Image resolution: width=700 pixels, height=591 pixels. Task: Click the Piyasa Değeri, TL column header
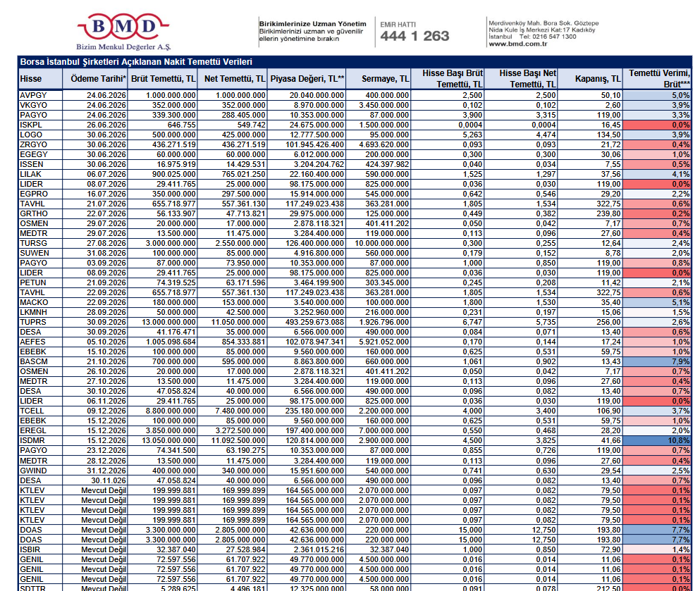(307, 79)
